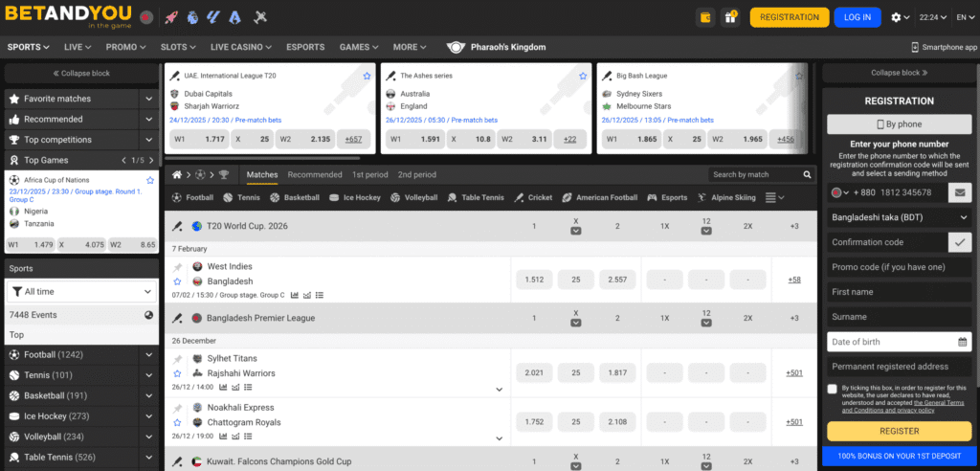This screenshot has height=471, width=980.
Task: Favorite the Dubai Capitals match star
Action: (x=367, y=76)
